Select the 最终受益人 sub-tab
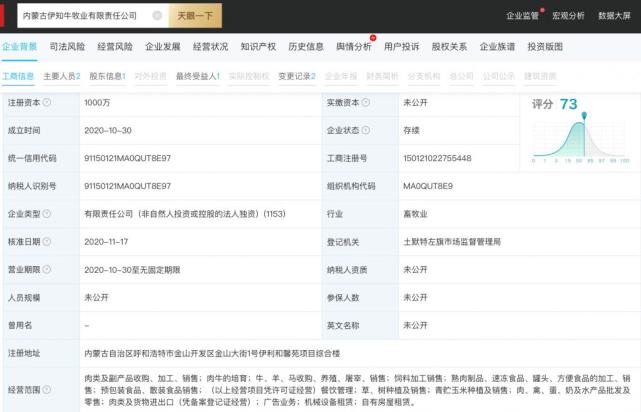 coord(198,76)
